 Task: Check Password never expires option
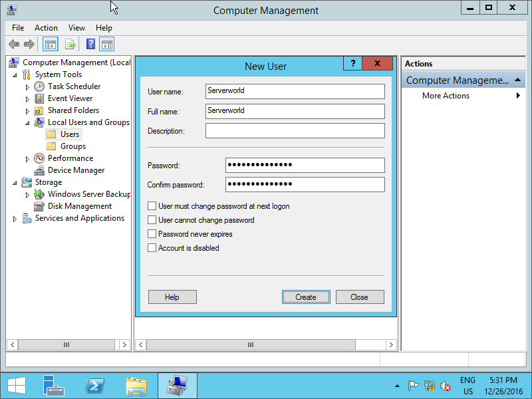coord(152,234)
